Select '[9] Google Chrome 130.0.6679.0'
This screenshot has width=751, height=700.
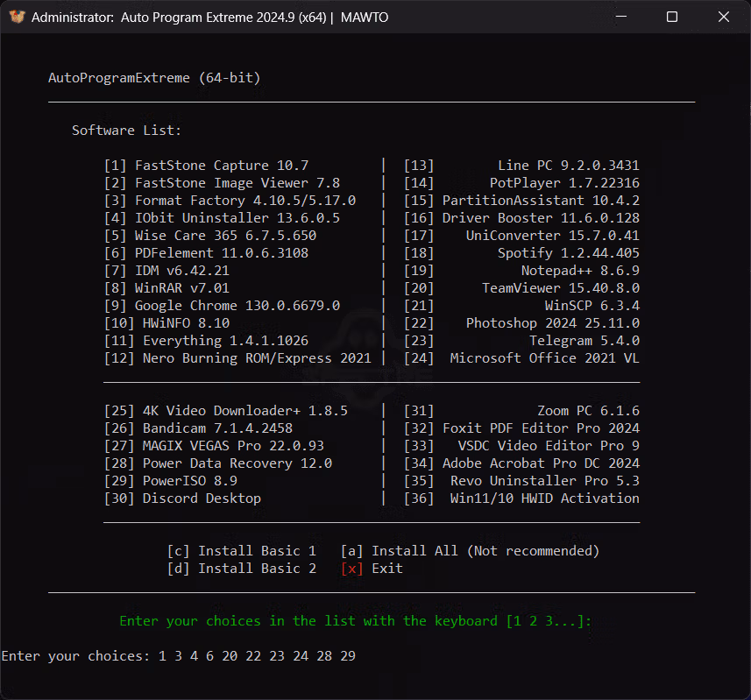[x=223, y=306]
